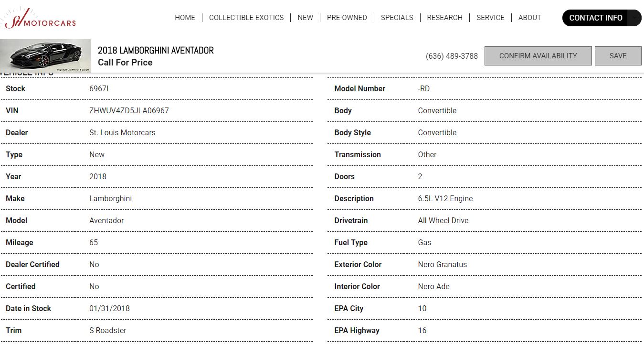Call the (636) 489-3788 phone link
Viewport: 644px width, 346px height.
[452, 56]
